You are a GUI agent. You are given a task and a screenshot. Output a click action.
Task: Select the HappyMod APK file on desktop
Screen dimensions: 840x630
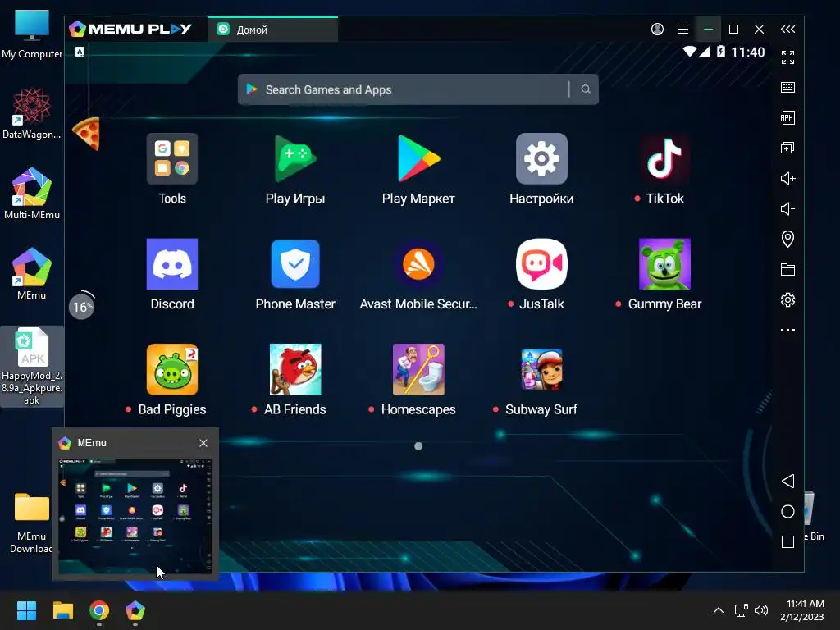pos(32,367)
